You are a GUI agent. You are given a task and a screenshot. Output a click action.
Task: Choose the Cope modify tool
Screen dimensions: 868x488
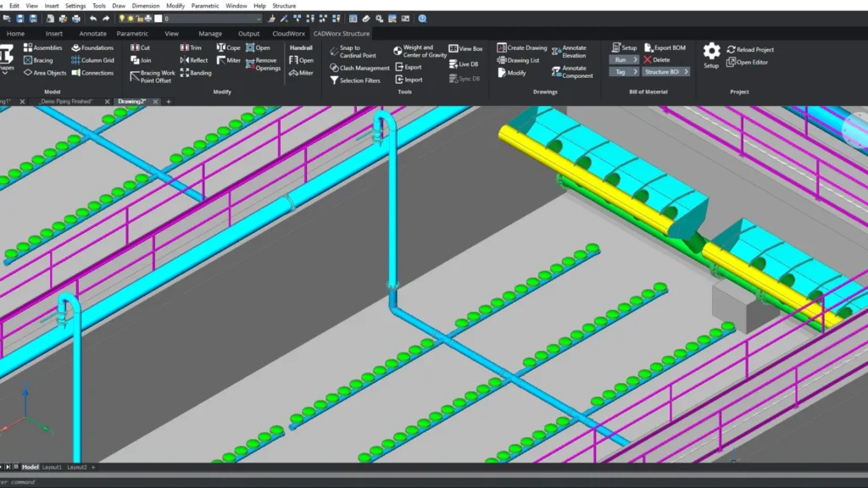(228, 48)
